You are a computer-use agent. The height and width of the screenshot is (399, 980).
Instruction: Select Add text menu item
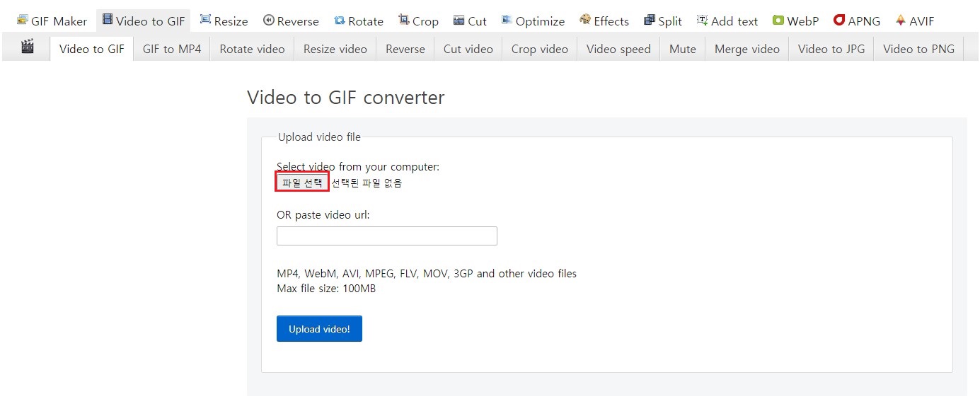727,21
